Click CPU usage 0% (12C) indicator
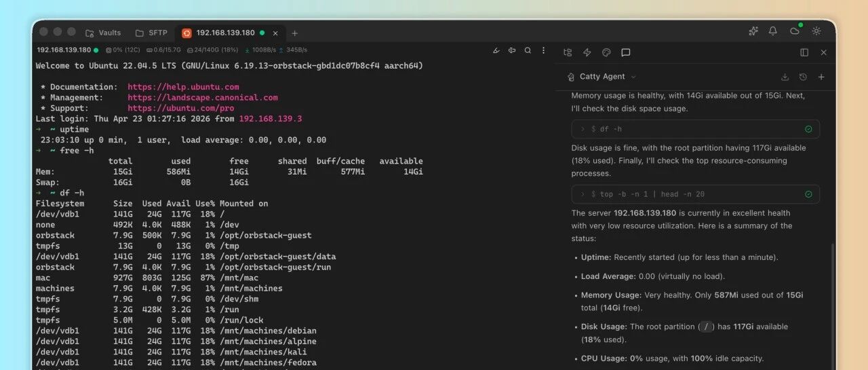The width and height of the screenshot is (868, 370). point(122,50)
